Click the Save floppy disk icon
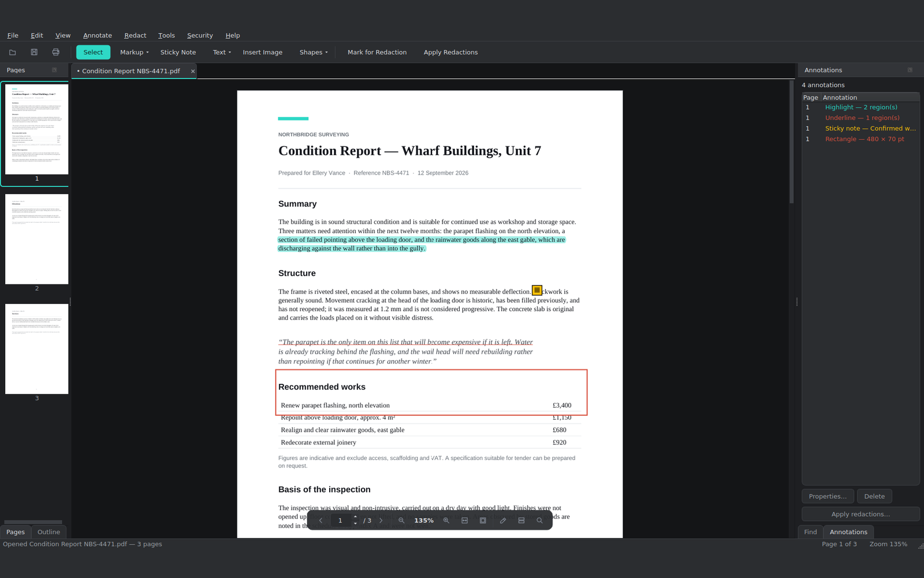Viewport: 924px width, 578px height. click(x=34, y=52)
